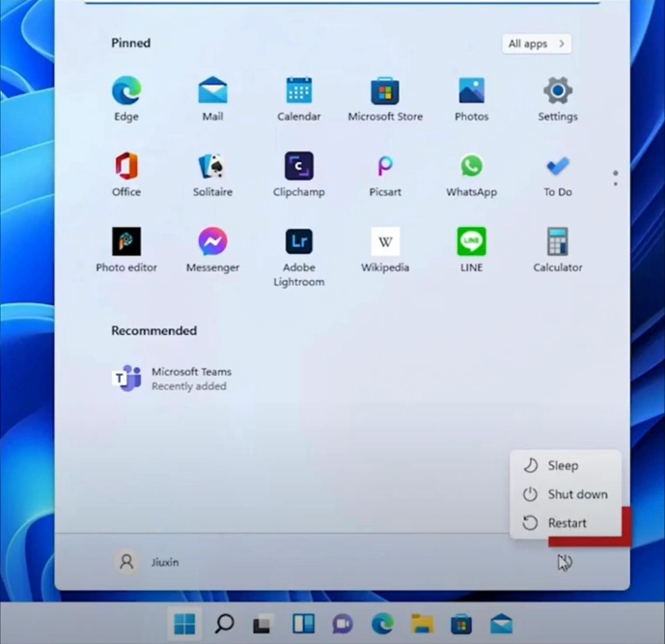Screen dimensions: 665x644
Task: Open recommended Microsoft Teams item
Action: 172,378
